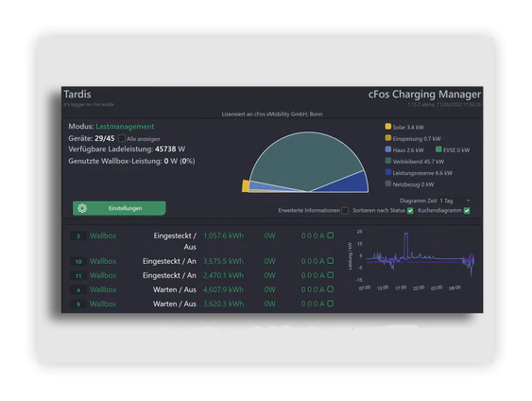This screenshot has height=401, width=532.
Task: Open the Wallbox 4 entry
Action: [x=103, y=289]
